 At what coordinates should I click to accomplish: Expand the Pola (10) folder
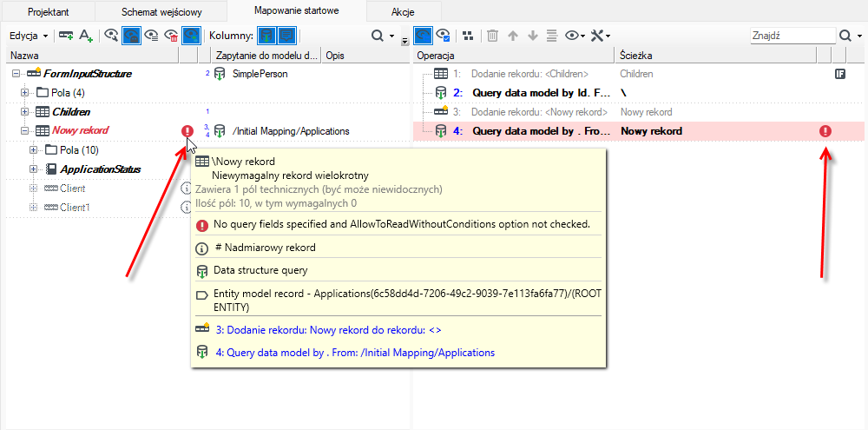[x=33, y=150]
